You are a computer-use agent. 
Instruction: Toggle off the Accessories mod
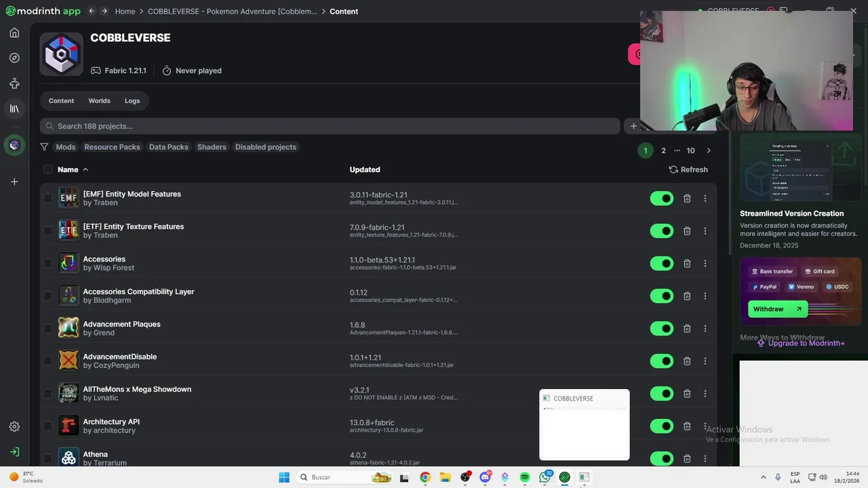(662, 263)
